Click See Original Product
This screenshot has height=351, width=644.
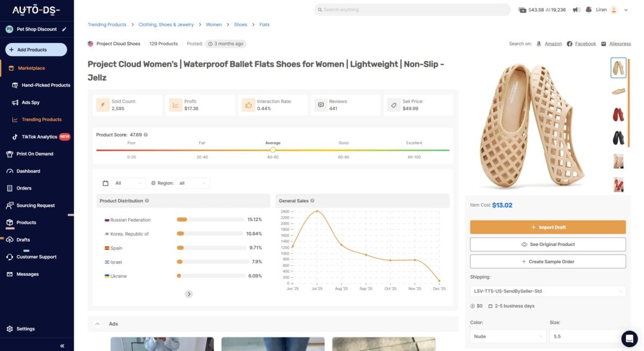click(547, 244)
